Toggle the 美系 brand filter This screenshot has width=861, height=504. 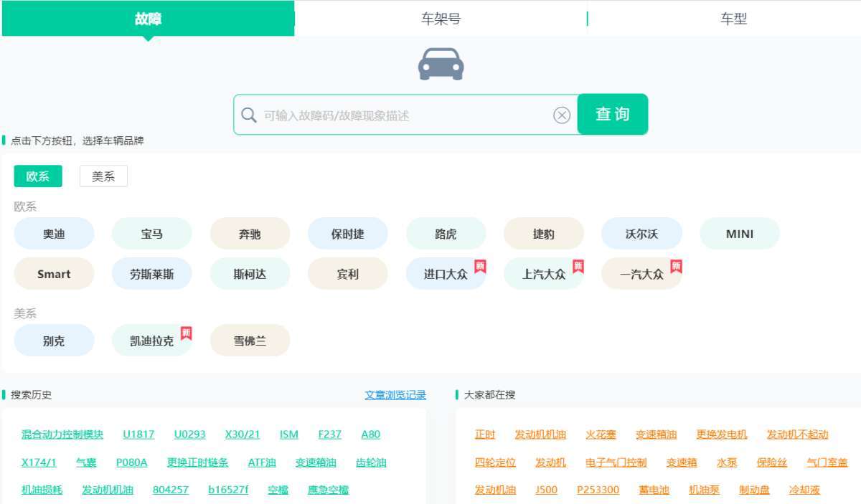[103, 176]
